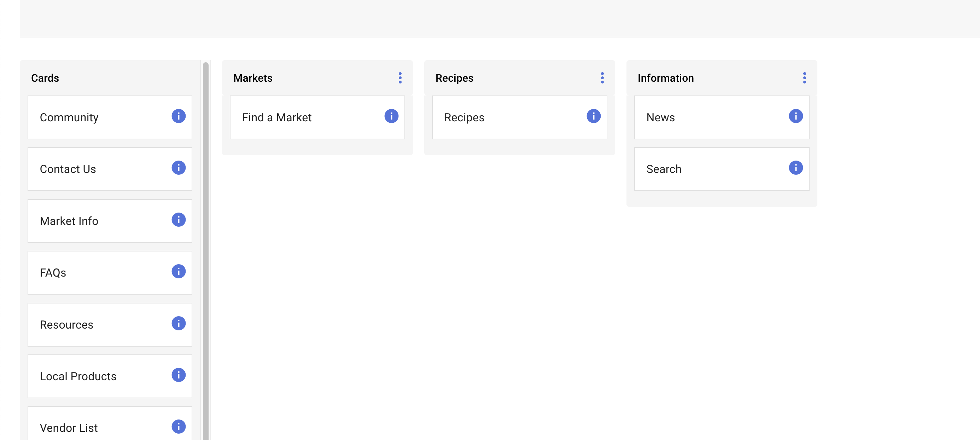Open info for the Contact Us card
This screenshot has width=980, height=440.
[179, 168]
